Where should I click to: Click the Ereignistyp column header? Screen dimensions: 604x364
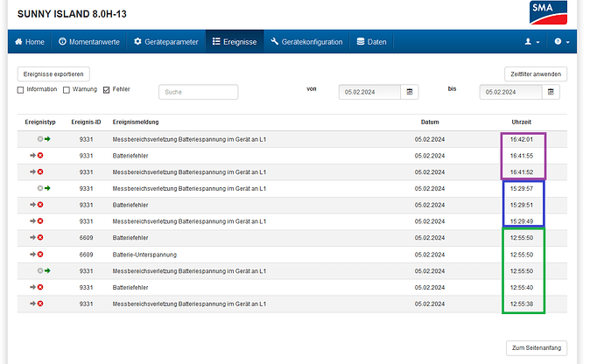point(40,122)
